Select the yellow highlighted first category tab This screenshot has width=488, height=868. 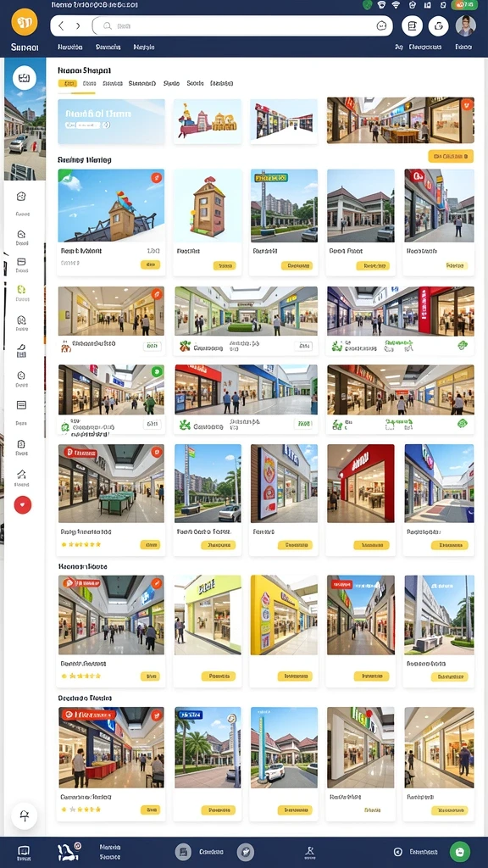pos(68,84)
